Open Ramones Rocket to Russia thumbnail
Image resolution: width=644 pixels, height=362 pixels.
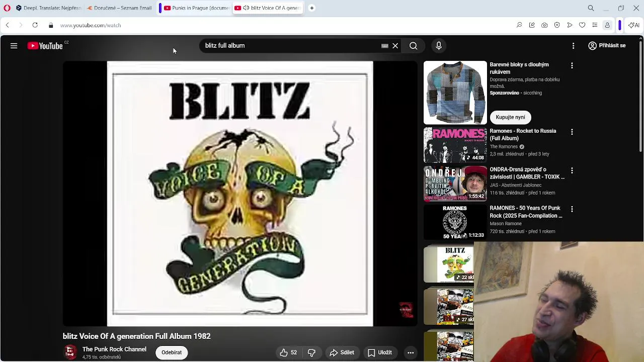tap(455, 145)
